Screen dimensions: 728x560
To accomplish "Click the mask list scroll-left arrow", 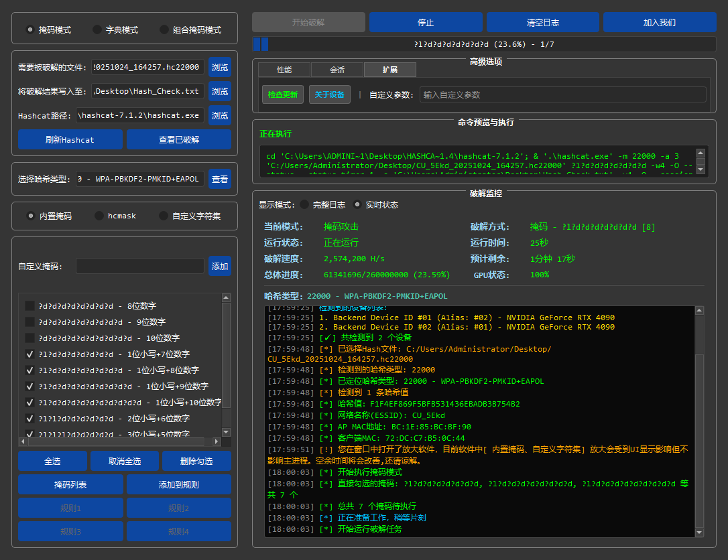I will (23, 442).
